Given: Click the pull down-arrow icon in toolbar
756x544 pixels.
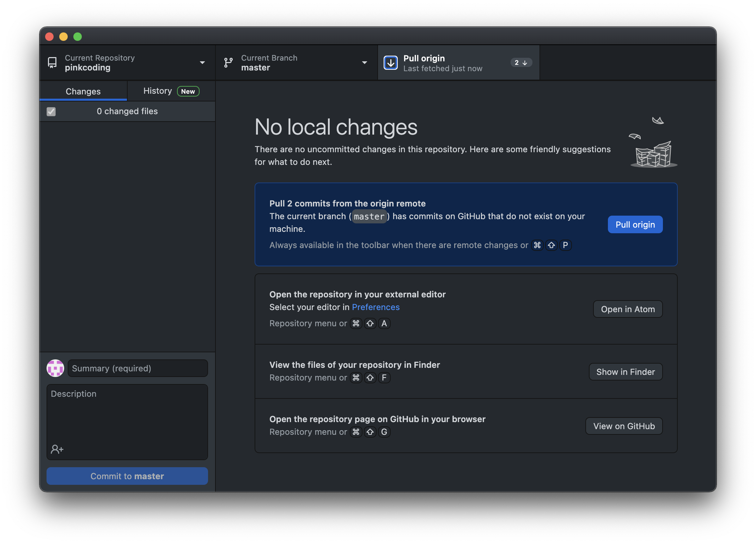Looking at the screenshot, I should pos(391,63).
